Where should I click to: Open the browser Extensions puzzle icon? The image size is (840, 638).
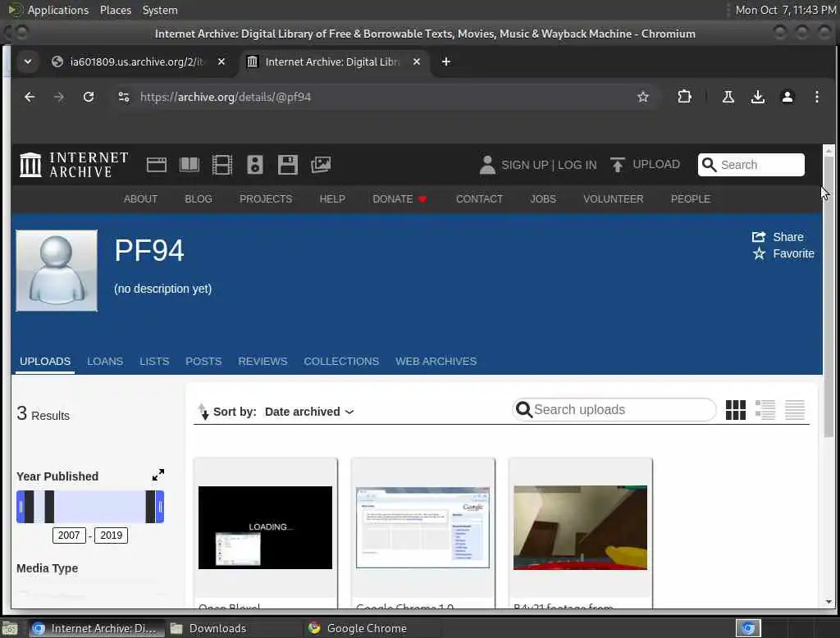[684, 97]
